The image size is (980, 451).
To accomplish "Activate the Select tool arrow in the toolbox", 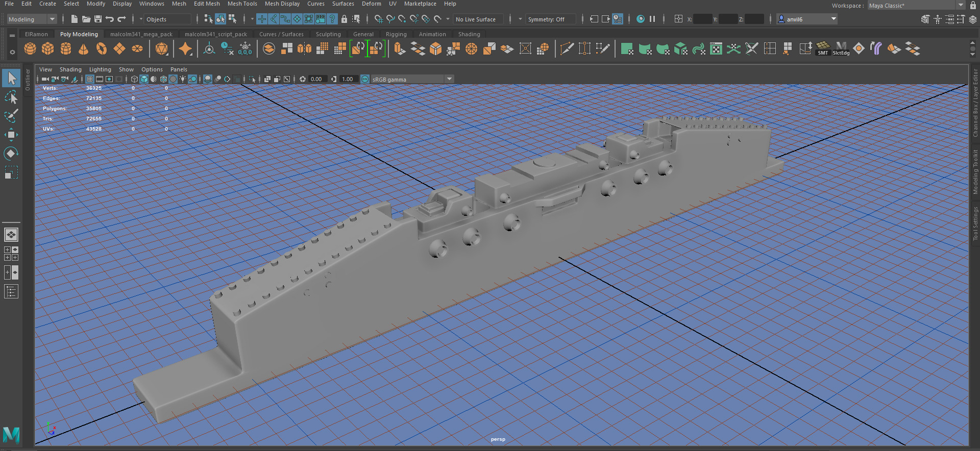I will point(11,78).
